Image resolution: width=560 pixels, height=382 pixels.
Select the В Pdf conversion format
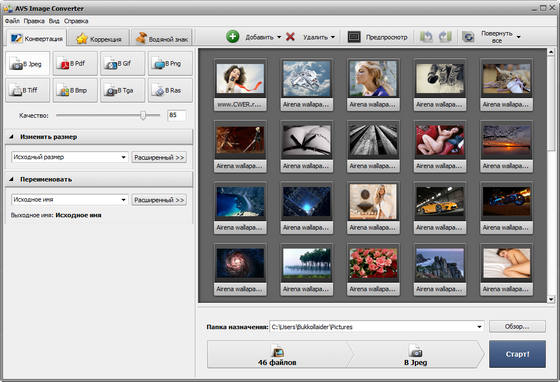tap(75, 64)
